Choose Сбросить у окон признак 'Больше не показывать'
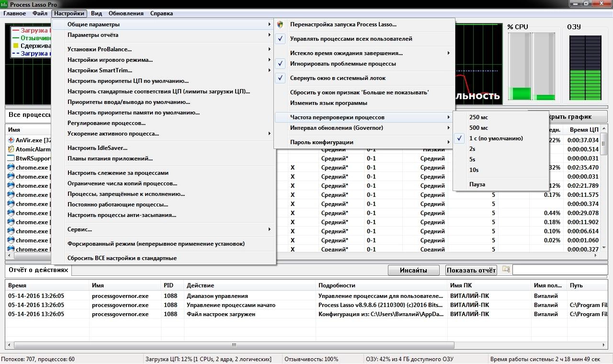 pyautogui.click(x=364, y=92)
